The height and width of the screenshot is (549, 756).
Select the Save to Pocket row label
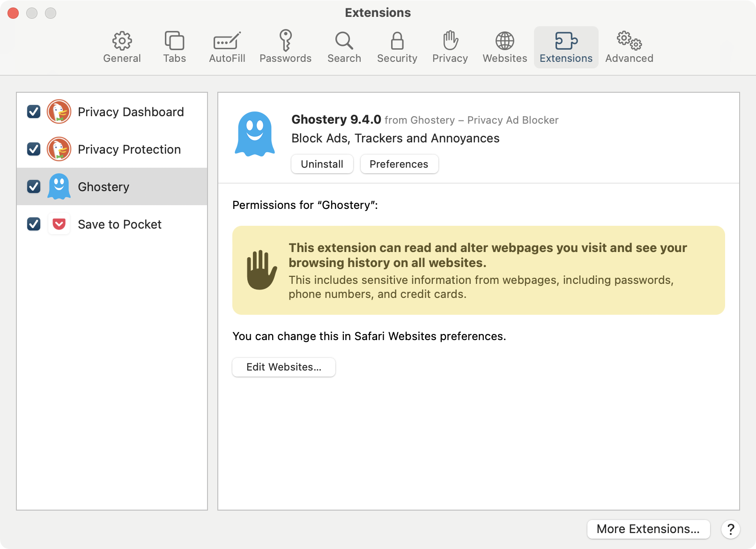[119, 224]
